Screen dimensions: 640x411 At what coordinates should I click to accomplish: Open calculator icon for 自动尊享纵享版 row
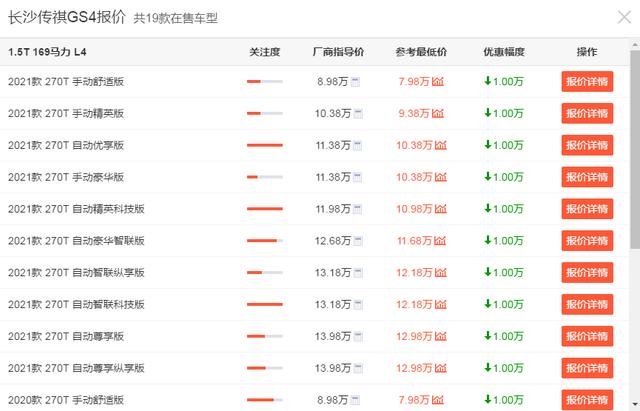click(x=358, y=368)
